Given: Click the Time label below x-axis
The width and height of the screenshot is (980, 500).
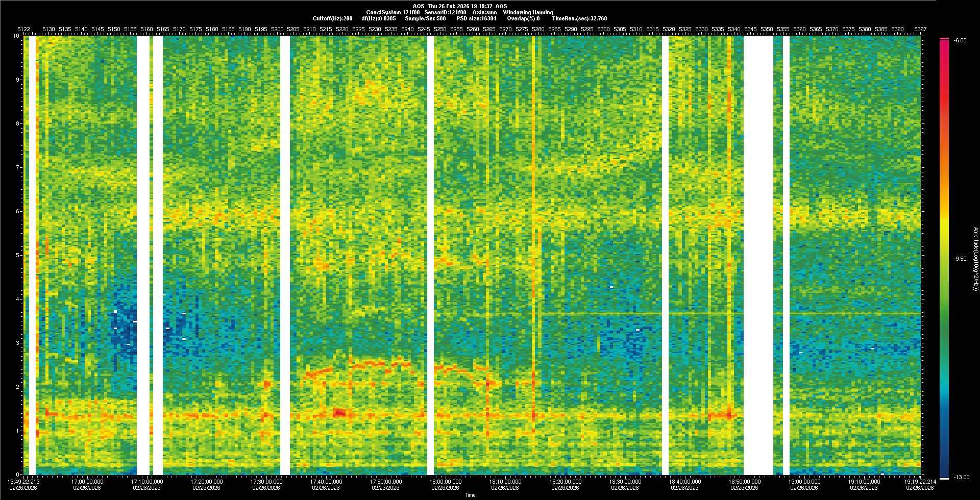Looking at the screenshot, I should [x=470, y=495].
